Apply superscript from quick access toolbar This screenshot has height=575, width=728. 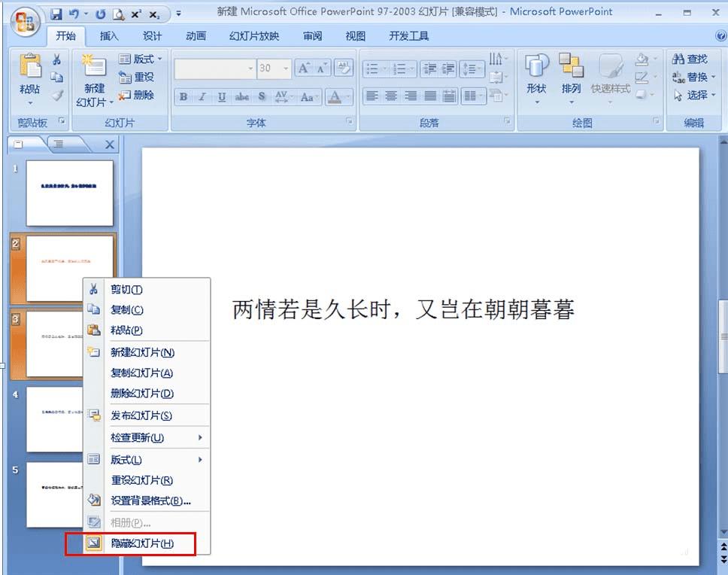tap(136, 14)
